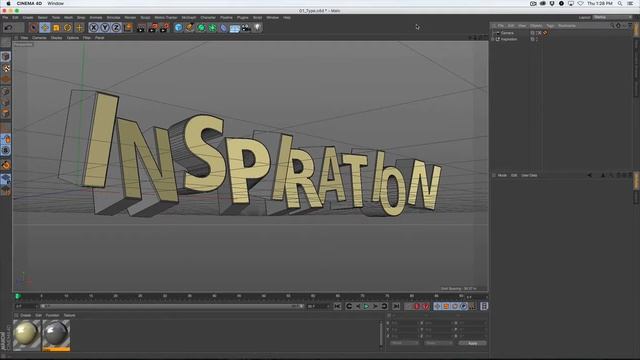Open size mode dropdown in Coordinate Manager

438,343
